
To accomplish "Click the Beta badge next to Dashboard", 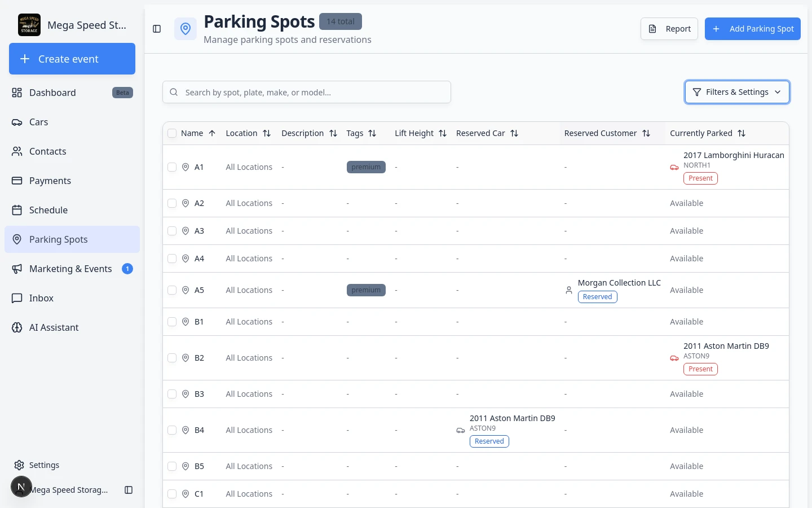I will tap(122, 93).
